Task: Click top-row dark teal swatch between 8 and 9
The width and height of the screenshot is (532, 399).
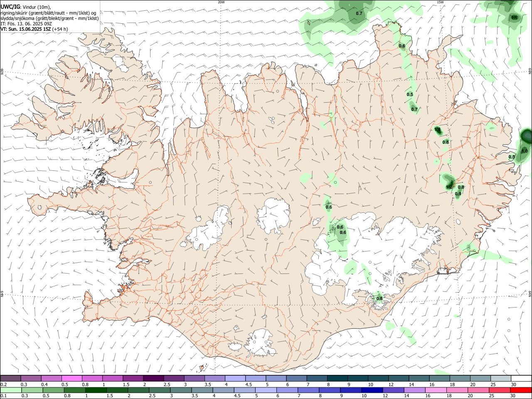Action: point(337,378)
